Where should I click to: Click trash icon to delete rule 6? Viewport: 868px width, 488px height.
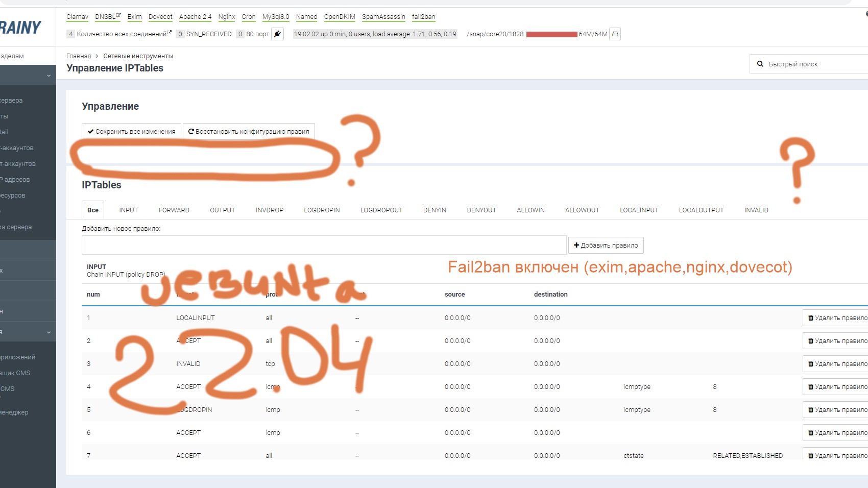(x=810, y=433)
